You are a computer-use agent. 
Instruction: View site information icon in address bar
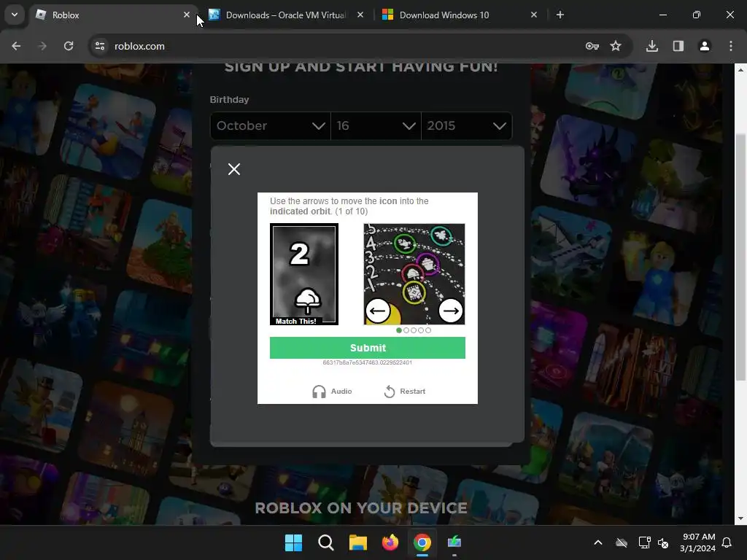point(100,46)
